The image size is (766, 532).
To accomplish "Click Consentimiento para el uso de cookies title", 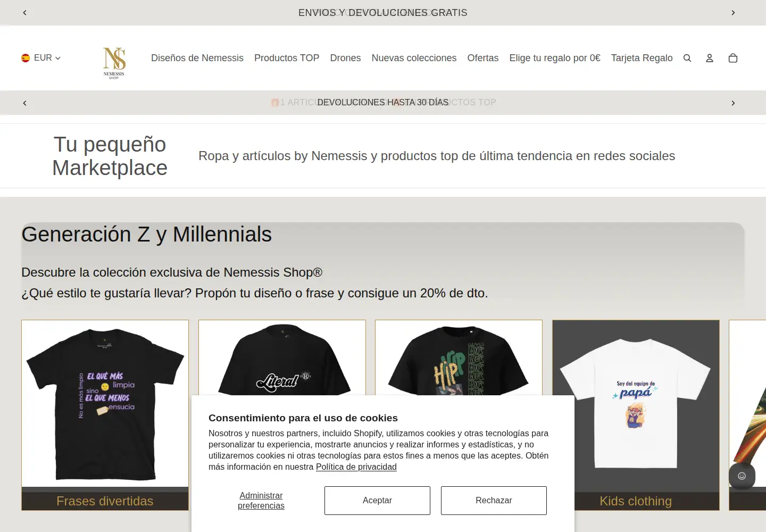I will 303,418.
